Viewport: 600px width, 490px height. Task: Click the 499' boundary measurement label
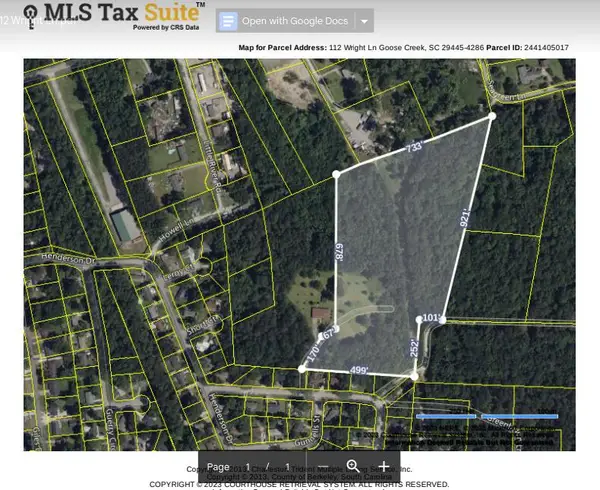358,370
